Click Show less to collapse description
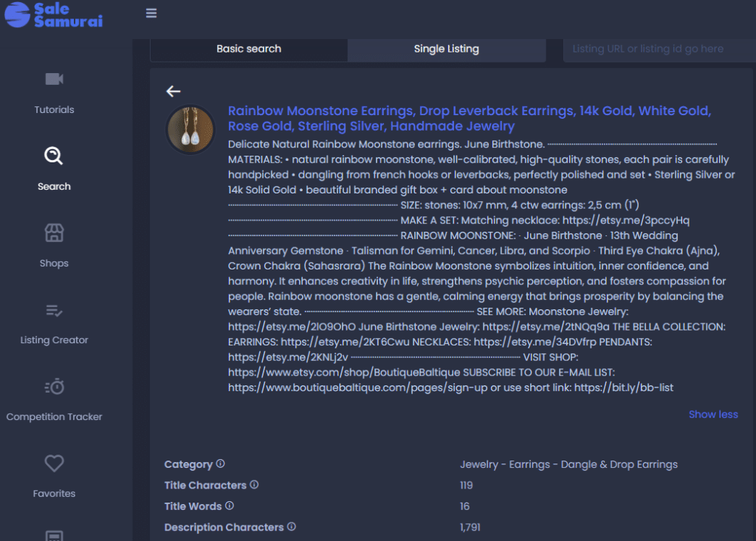This screenshot has width=756, height=541. tap(713, 415)
